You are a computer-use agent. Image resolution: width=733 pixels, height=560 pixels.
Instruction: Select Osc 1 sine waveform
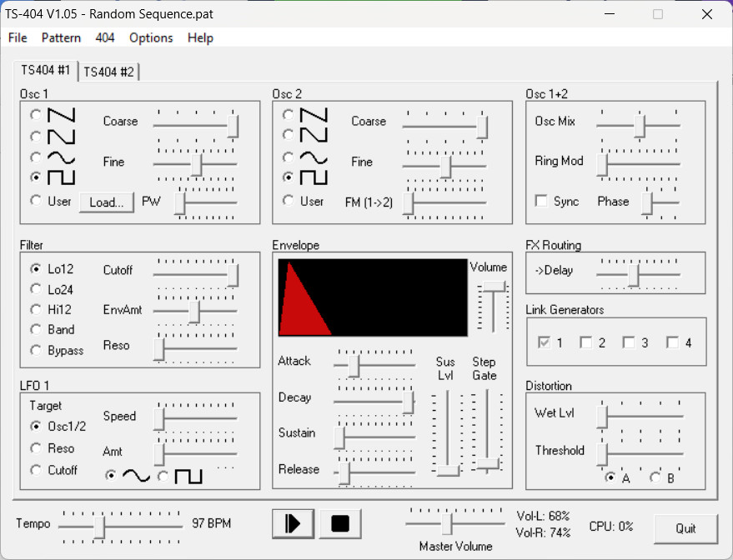coord(36,157)
